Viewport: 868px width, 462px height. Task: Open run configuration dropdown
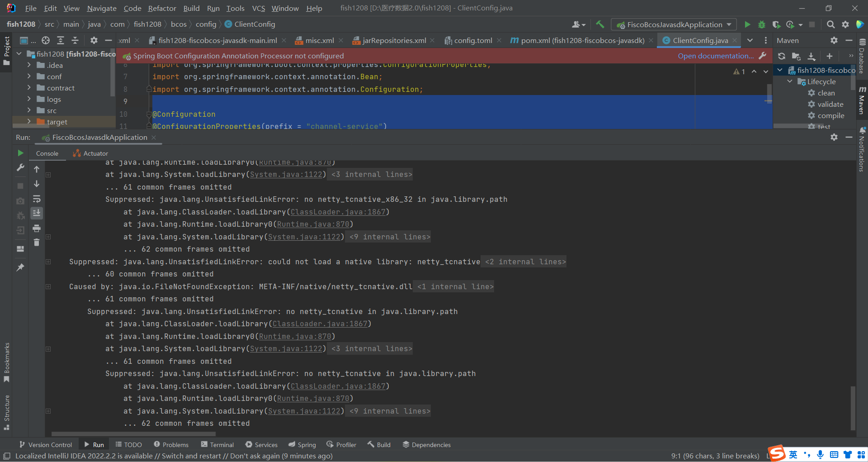674,24
